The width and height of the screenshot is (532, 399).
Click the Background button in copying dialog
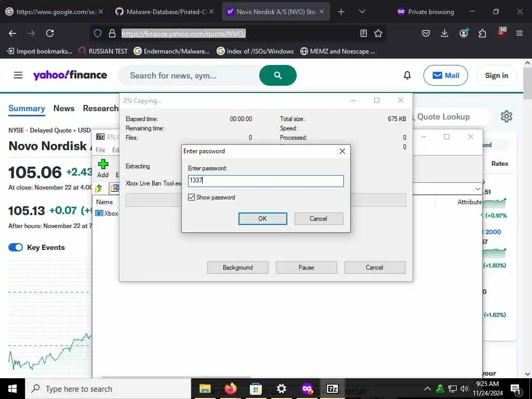pos(237,268)
